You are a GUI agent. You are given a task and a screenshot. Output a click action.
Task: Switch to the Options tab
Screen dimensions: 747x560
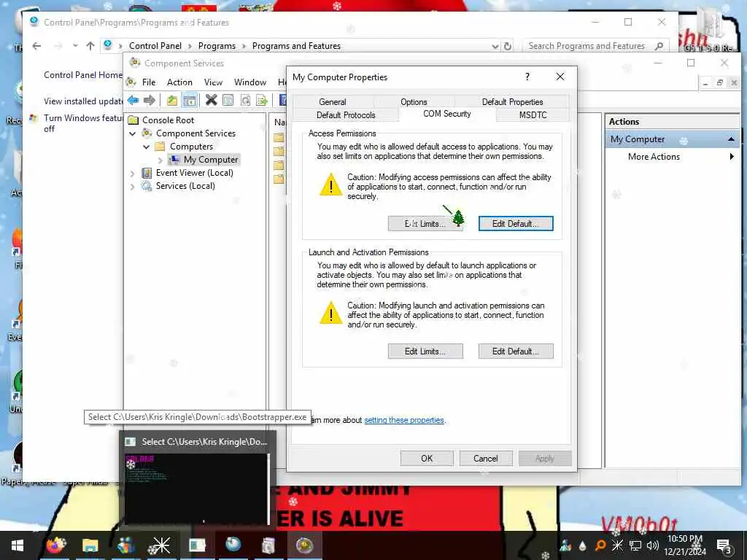click(x=414, y=102)
